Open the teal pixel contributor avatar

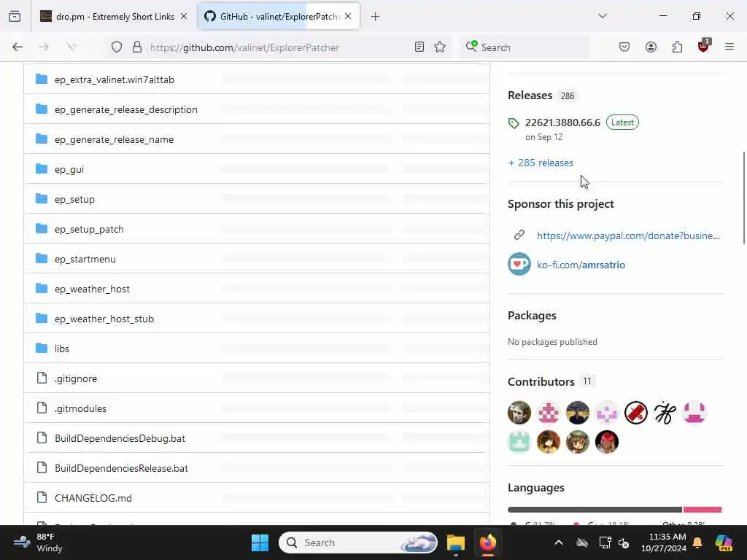[x=519, y=442]
